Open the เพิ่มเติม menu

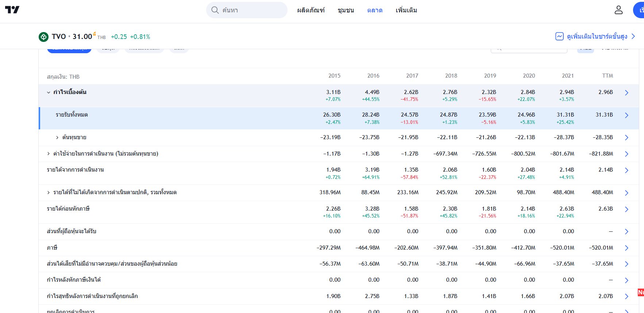(406, 10)
